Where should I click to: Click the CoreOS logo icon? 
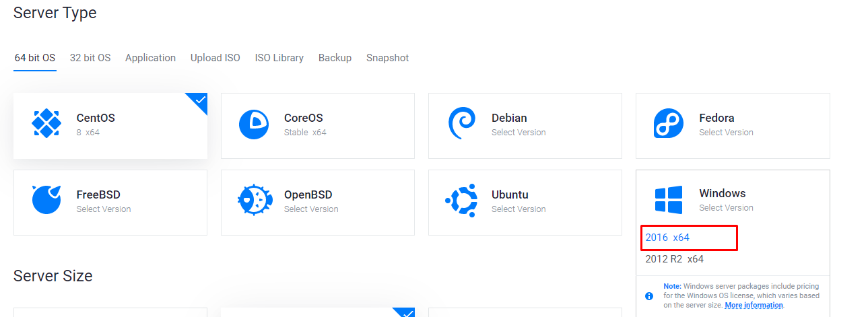(x=254, y=124)
